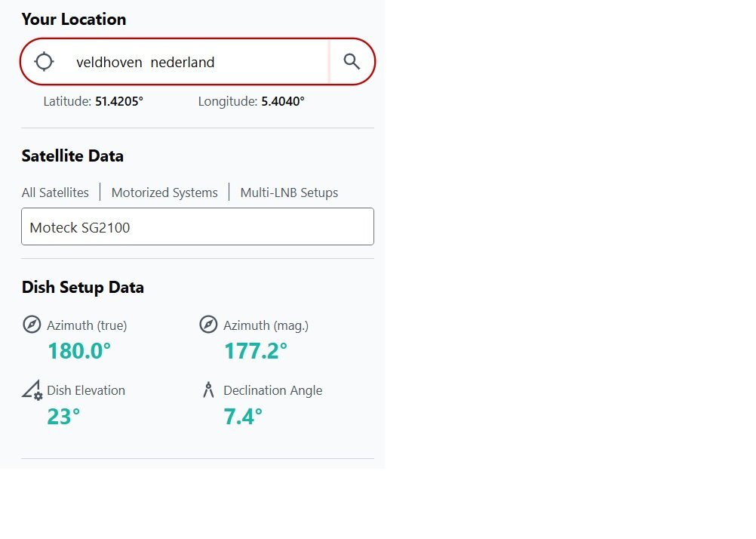This screenshot has height=539, width=756.
Task: Click the longitude value 5.4040°
Action: 283,101
